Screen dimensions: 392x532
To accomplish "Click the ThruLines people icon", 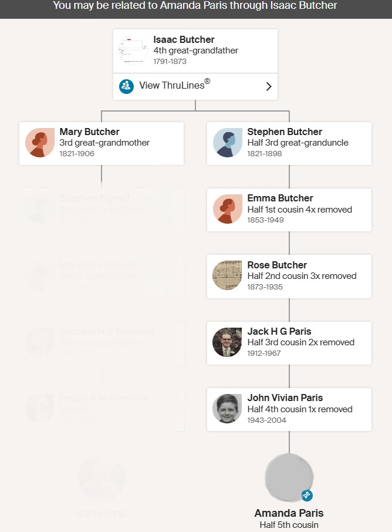I will [x=126, y=86].
